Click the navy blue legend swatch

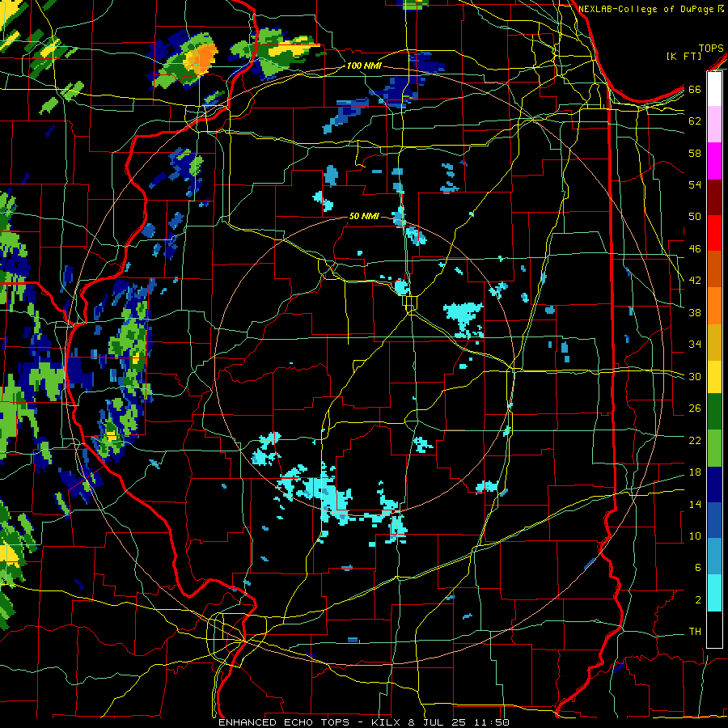(714, 485)
